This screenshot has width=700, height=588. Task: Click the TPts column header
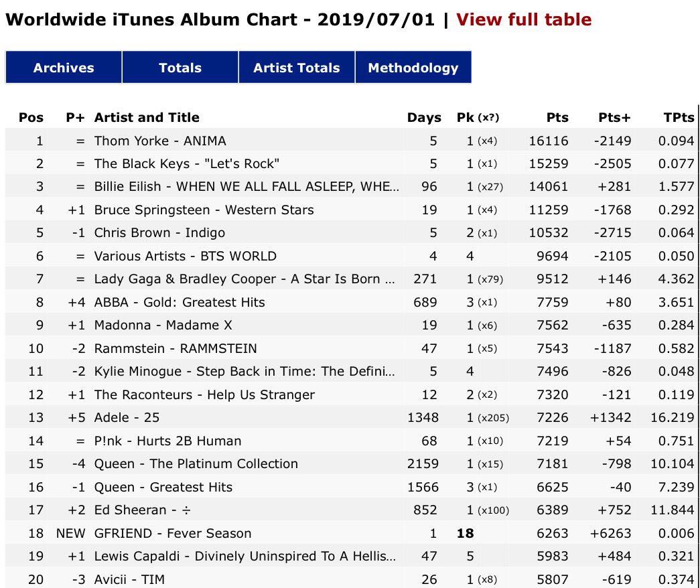pyautogui.click(x=679, y=117)
